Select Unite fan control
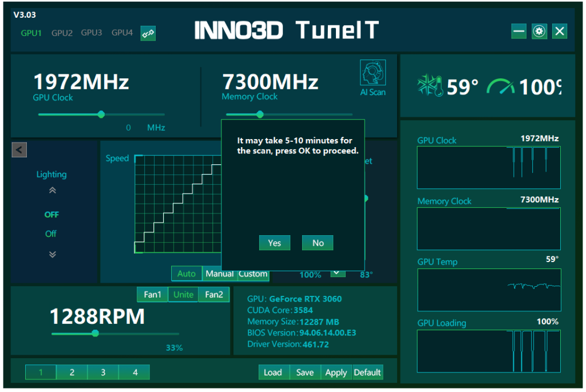The image size is (586, 392). [183, 295]
